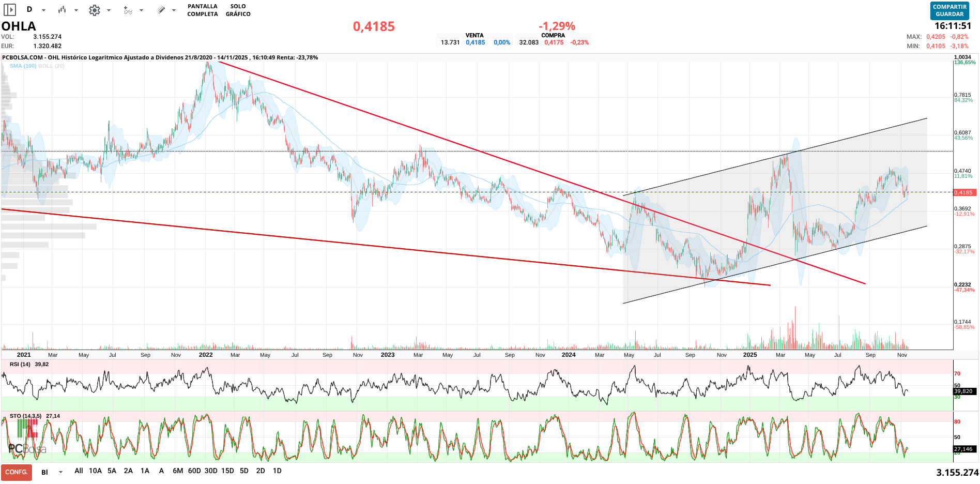Click the RSI value tag 39,820

point(964,391)
